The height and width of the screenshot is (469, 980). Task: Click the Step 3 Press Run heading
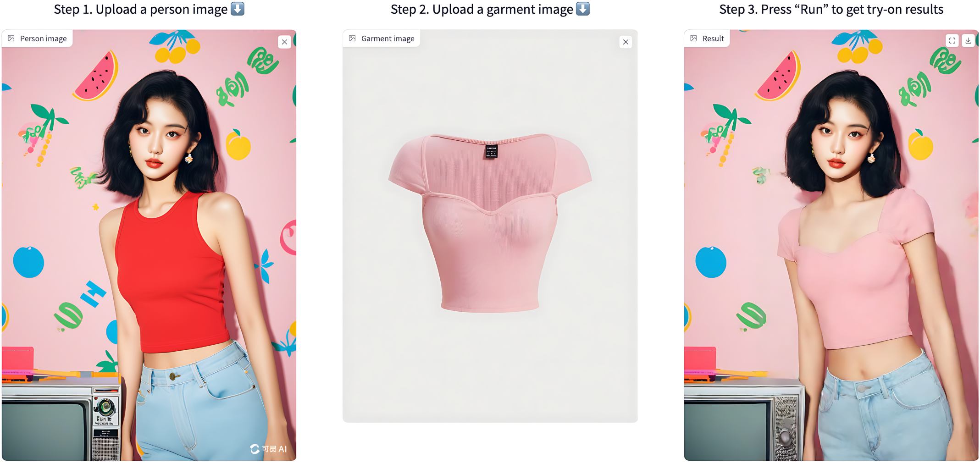tap(831, 9)
